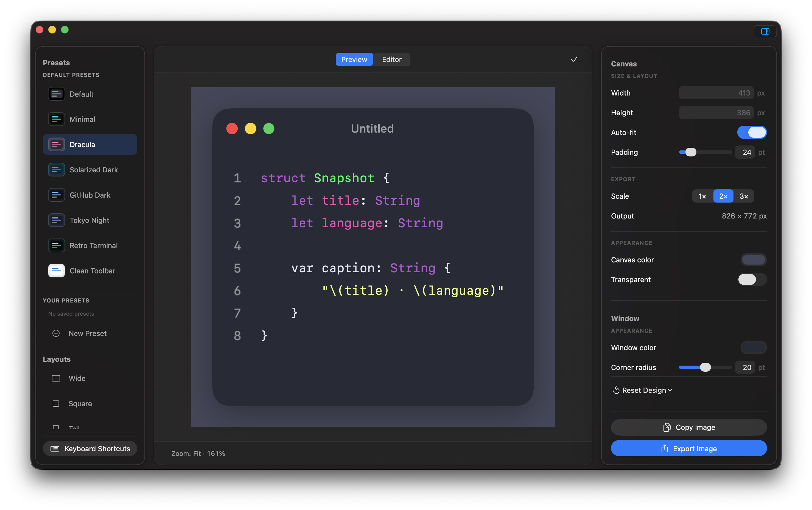The width and height of the screenshot is (812, 510).
Task: Click the Width input field
Action: coord(716,93)
